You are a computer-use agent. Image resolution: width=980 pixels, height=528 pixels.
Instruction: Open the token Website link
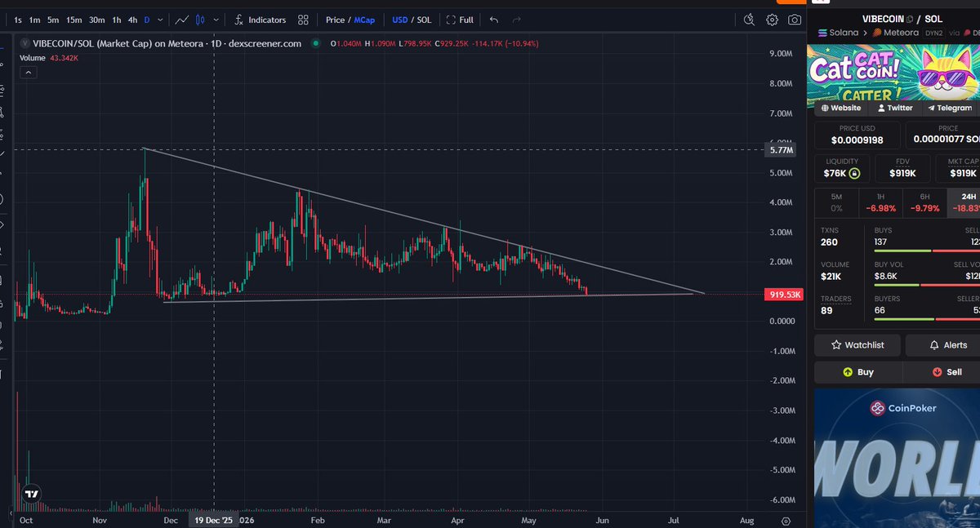841,108
